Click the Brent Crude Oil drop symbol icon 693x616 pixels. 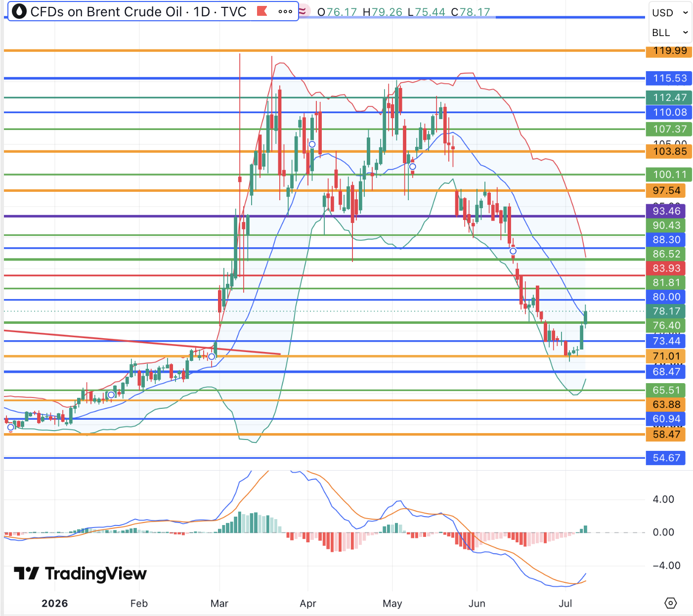(19, 11)
